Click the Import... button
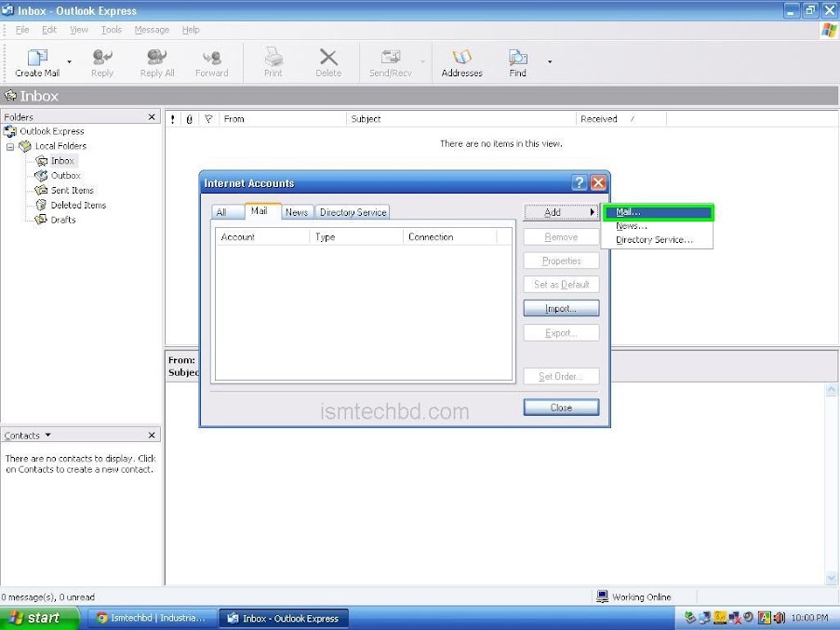This screenshot has width=840, height=630. [561, 309]
